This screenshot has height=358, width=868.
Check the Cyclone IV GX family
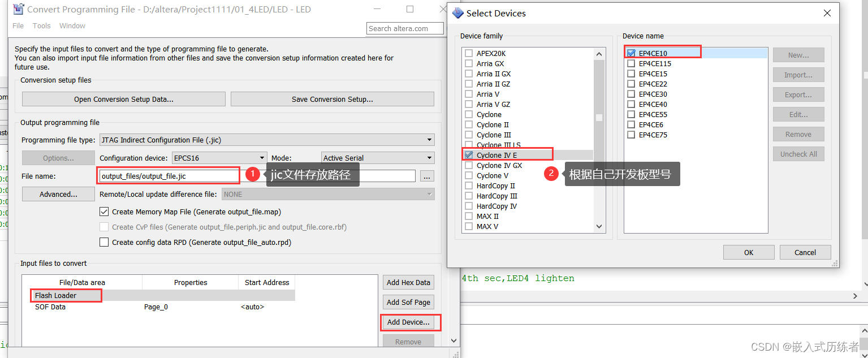coord(468,165)
